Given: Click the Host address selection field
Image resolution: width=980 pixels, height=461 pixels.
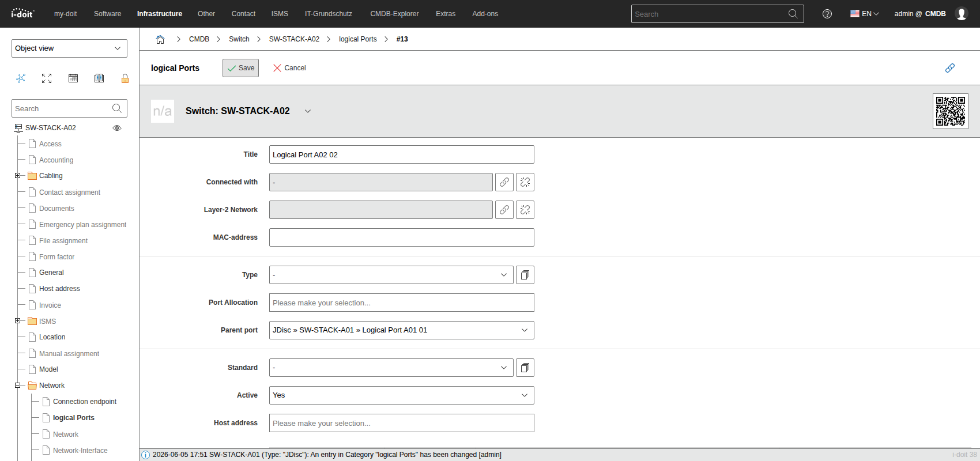Looking at the screenshot, I should coord(402,423).
